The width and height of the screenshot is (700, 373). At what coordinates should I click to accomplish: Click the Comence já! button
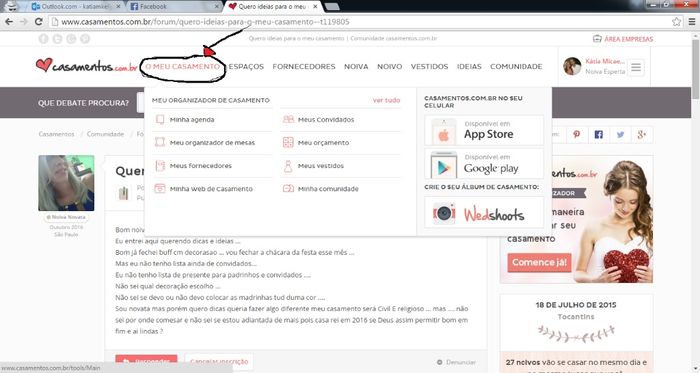coord(539,262)
